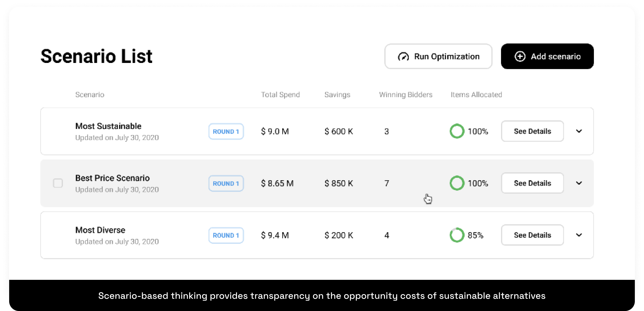
Task: Open See Details for Best Price Scenario
Action: click(532, 183)
